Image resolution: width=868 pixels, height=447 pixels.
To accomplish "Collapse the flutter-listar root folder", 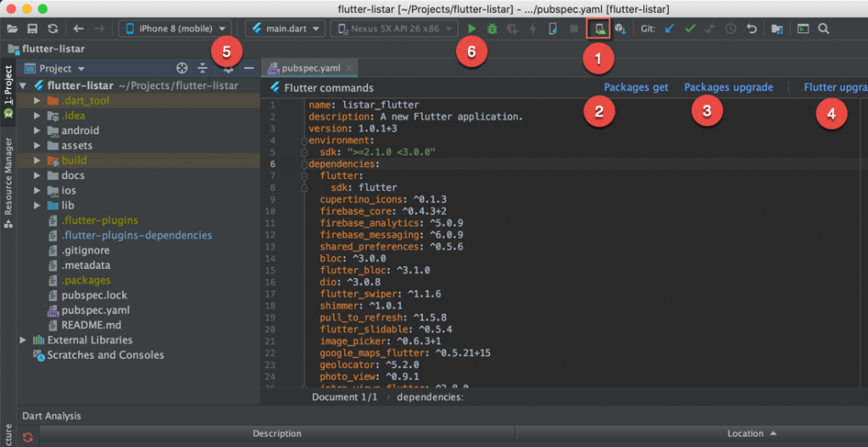I will tap(23, 86).
